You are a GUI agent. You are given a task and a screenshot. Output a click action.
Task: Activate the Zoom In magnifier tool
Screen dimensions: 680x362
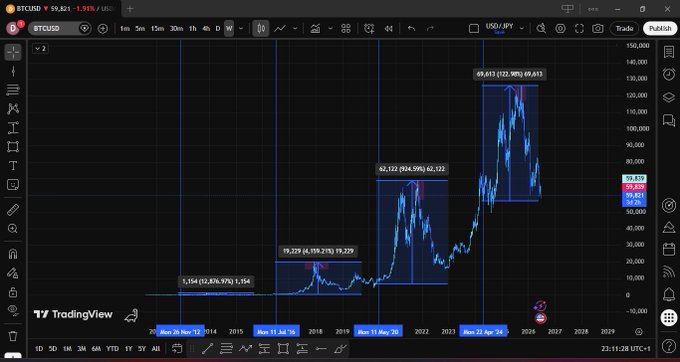click(x=13, y=229)
